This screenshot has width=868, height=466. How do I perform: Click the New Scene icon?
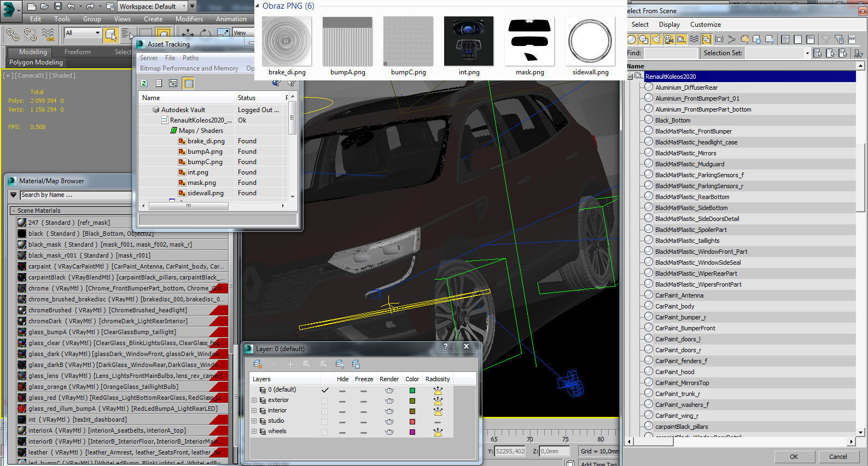click(x=32, y=7)
